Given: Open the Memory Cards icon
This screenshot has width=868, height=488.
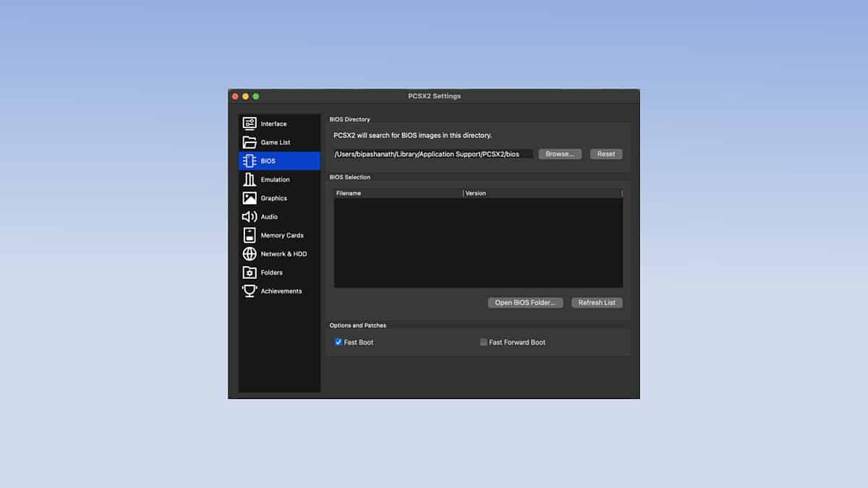Looking at the screenshot, I should click(x=250, y=235).
